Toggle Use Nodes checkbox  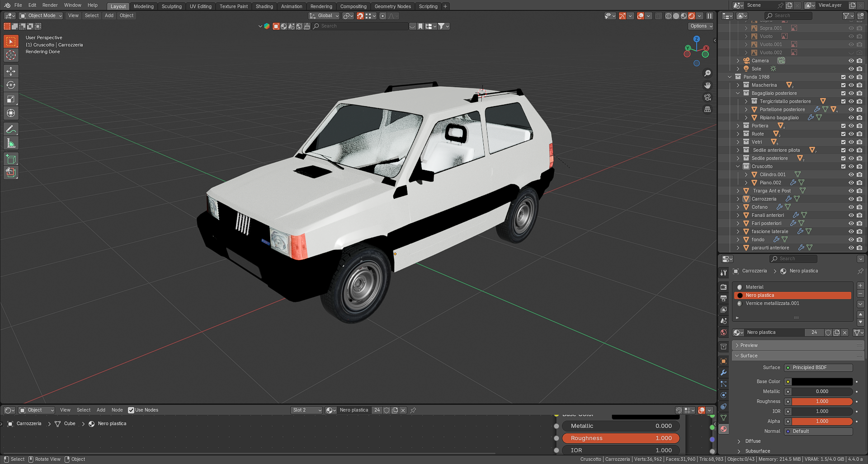coord(131,410)
